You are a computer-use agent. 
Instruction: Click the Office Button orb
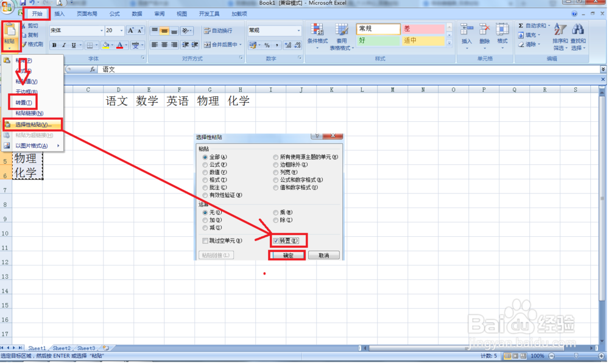[x=7, y=6]
